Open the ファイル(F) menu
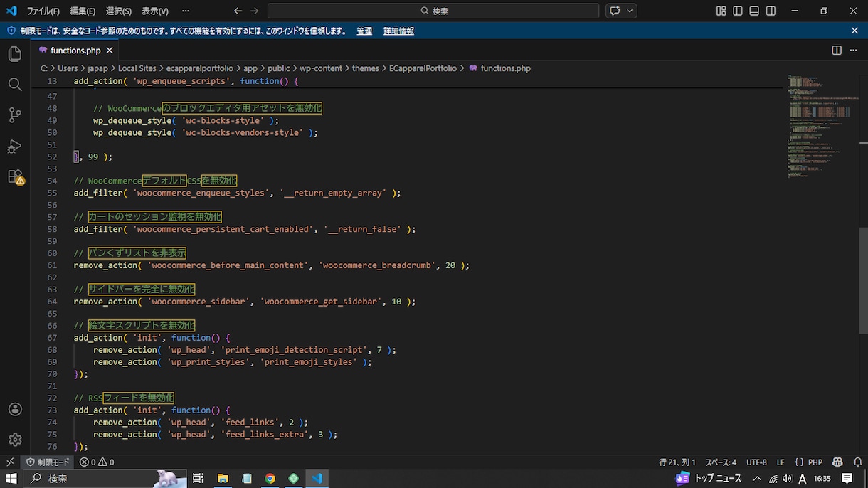 (x=43, y=11)
